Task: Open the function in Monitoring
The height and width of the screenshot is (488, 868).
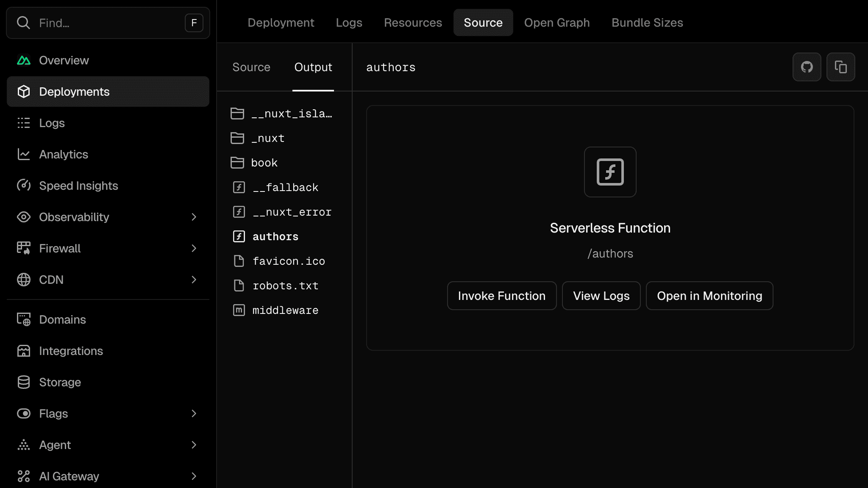Action: pos(709,296)
